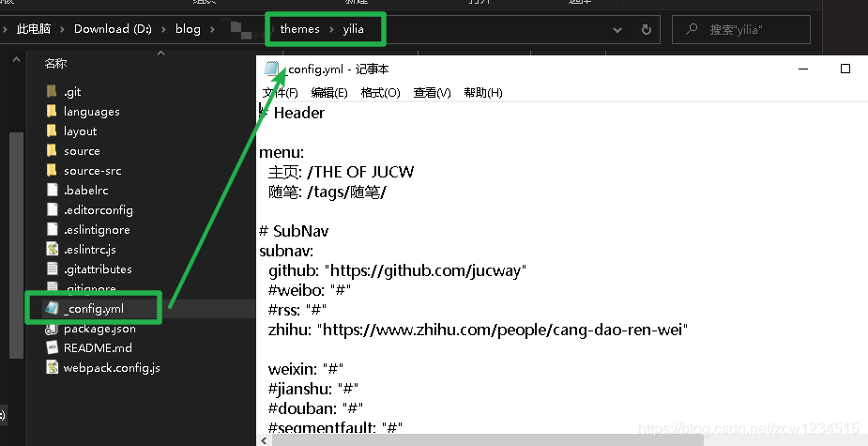Select the .gitattributes file name
This screenshot has height=446, width=868.
click(x=98, y=269)
